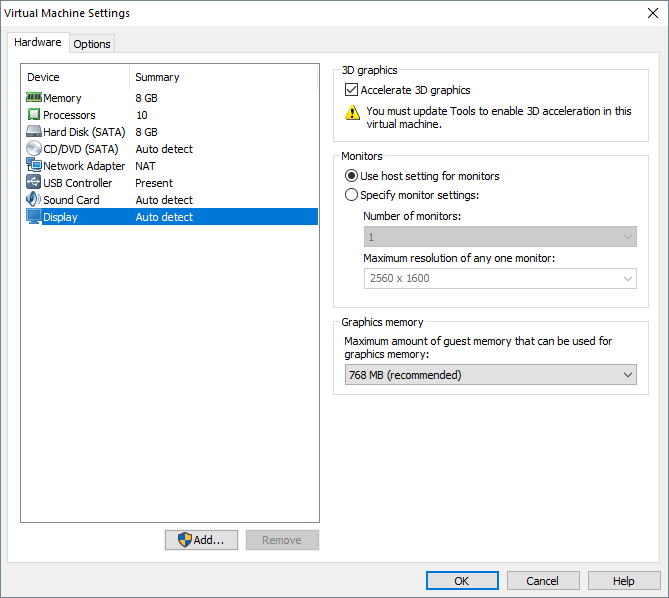Click the Summary column header
The height and width of the screenshot is (598, 669).
(x=157, y=77)
